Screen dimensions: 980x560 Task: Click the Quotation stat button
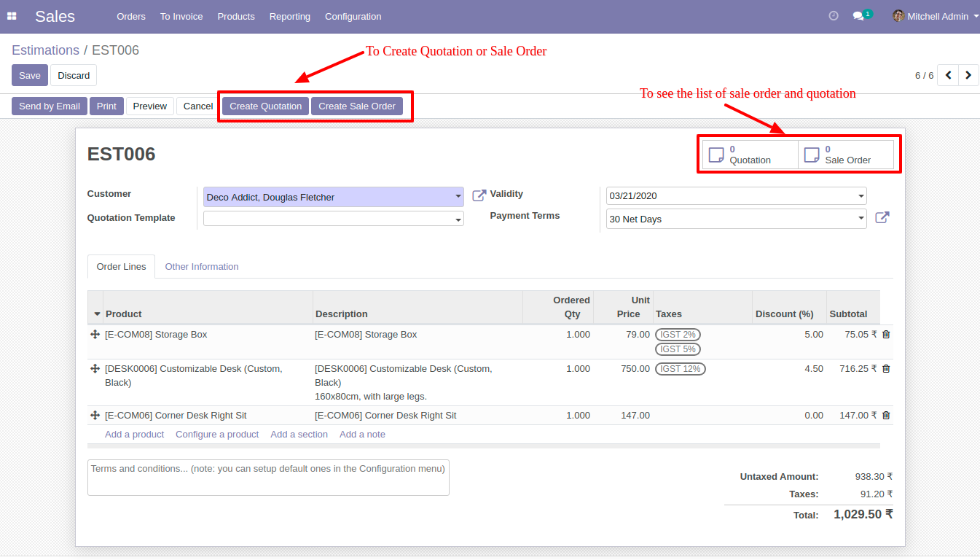click(x=750, y=155)
